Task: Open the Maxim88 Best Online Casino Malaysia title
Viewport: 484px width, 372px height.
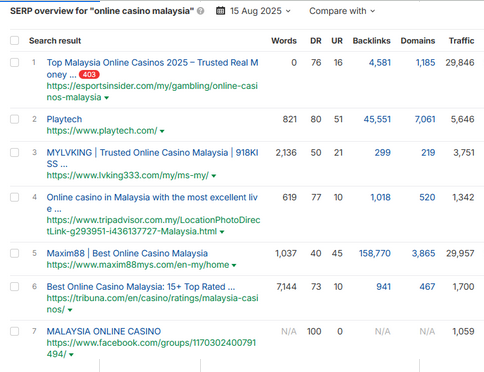Action: [x=127, y=253]
